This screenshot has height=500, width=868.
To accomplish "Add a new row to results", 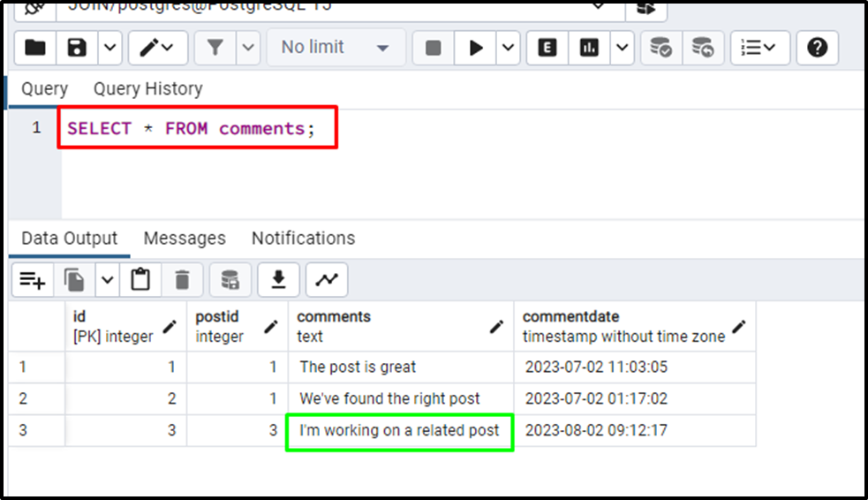I will click(33, 280).
